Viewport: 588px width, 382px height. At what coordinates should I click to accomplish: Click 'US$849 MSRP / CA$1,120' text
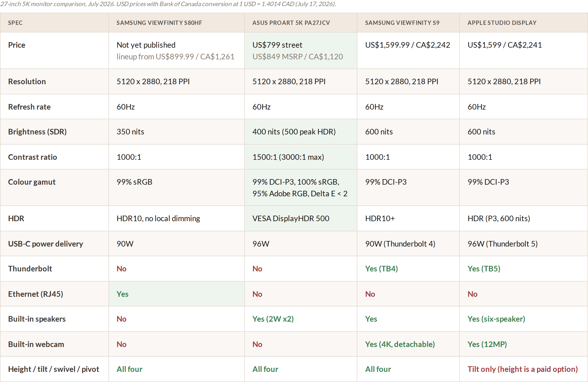(x=298, y=57)
